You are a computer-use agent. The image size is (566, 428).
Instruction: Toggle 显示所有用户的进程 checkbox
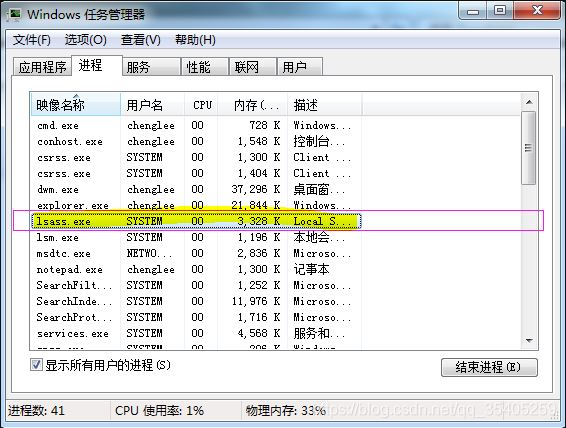pos(36,365)
